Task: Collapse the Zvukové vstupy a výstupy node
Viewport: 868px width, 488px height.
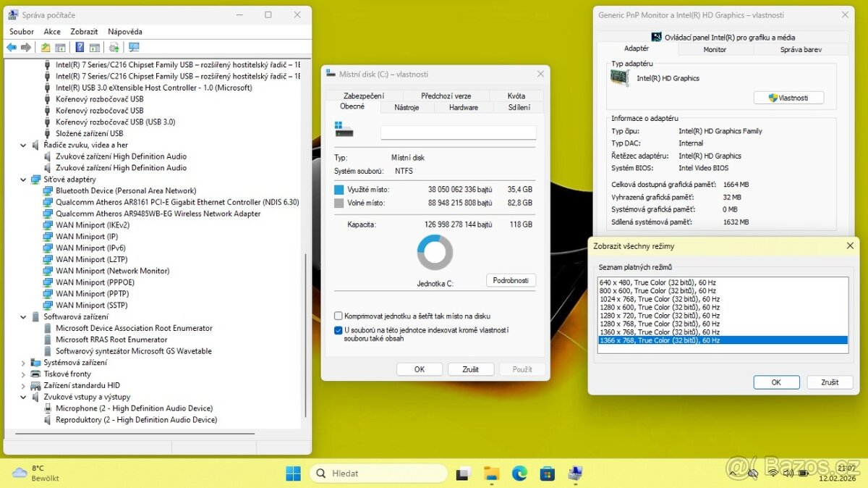Action: click(23, 397)
